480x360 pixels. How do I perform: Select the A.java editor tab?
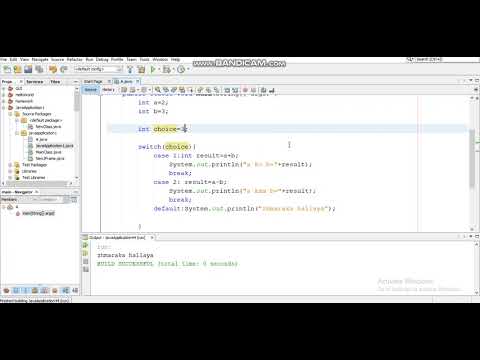pyautogui.click(x=126, y=82)
